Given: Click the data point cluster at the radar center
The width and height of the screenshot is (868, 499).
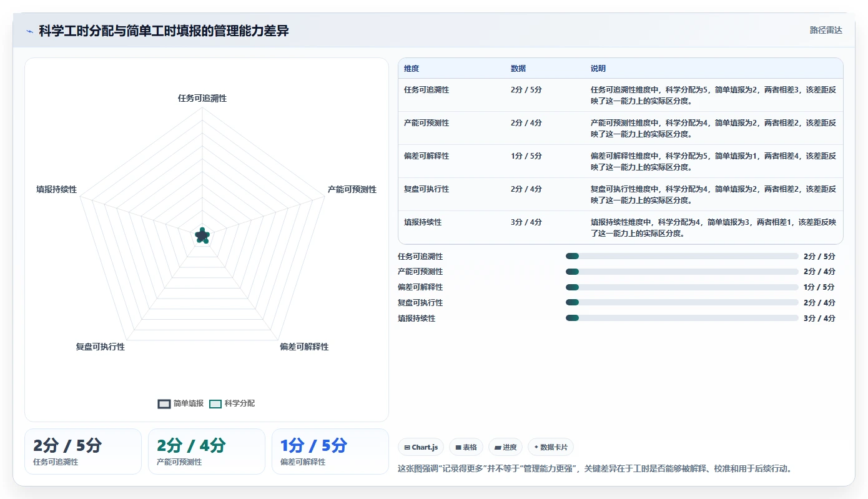Looking at the screenshot, I should point(202,235).
